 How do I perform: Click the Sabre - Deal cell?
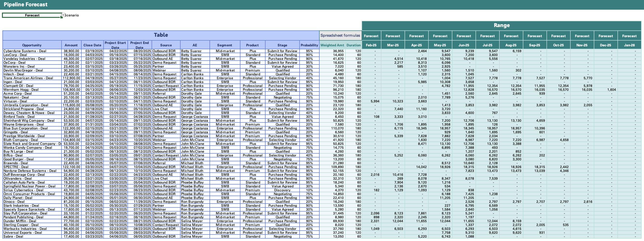tap(32, 236)
